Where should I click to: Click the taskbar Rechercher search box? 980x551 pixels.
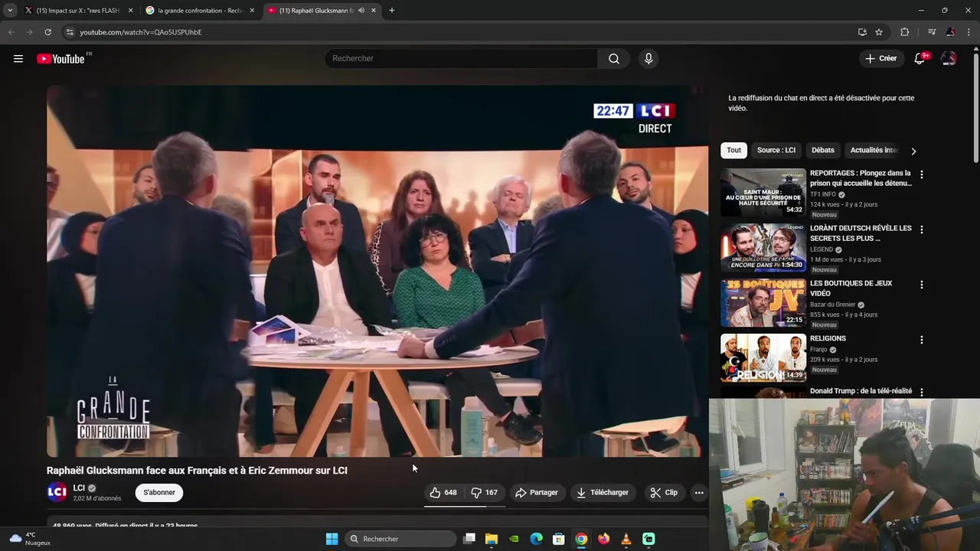pyautogui.click(x=400, y=539)
